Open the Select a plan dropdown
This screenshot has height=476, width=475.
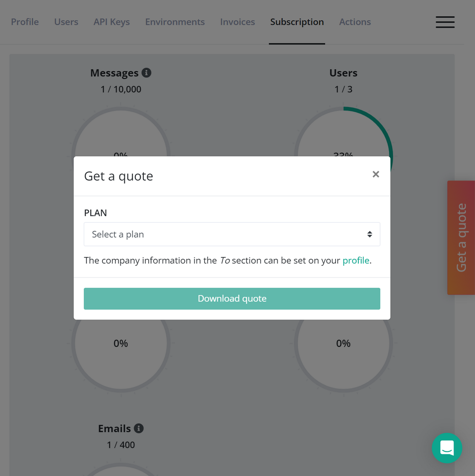[x=232, y=234]
